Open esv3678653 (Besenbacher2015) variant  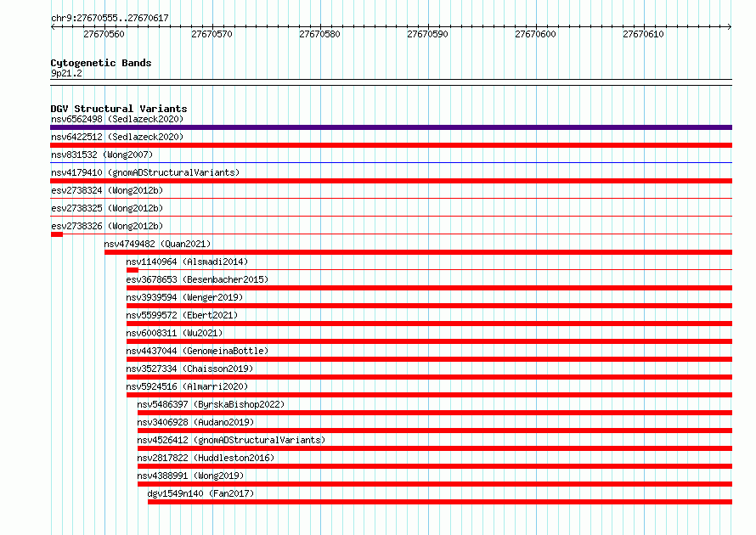[x=197, y=279]
